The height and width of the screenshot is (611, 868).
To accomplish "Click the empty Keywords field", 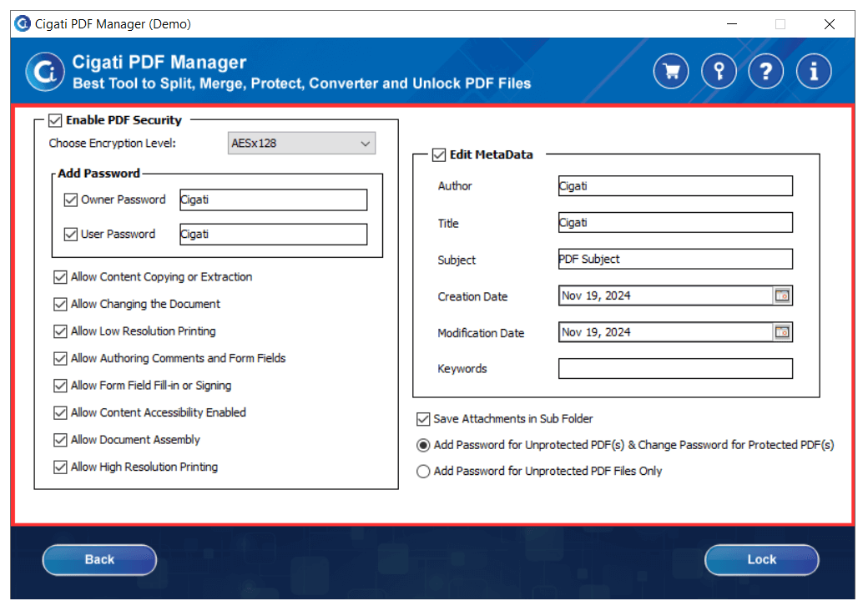I will pyautogui.click(x=675, y=369).
